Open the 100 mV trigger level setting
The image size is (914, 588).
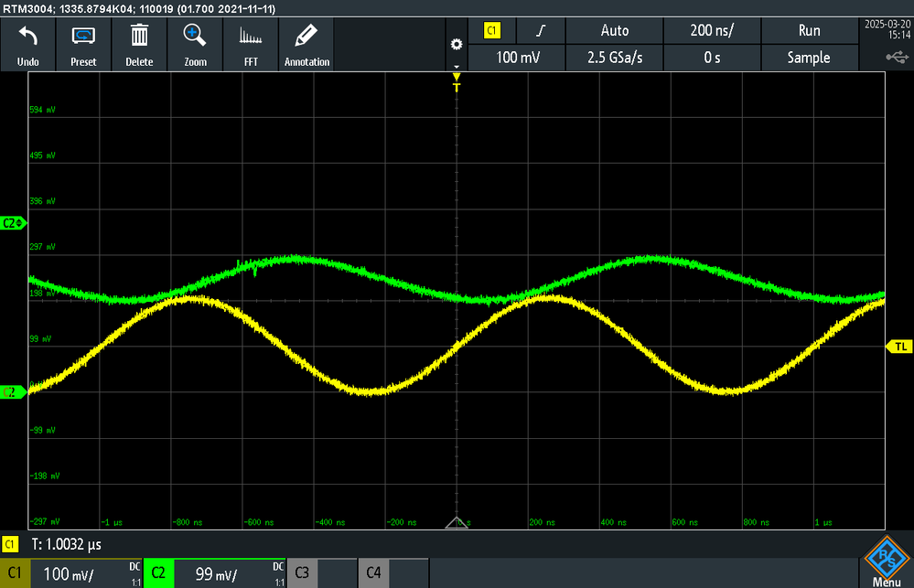coord(517,58)
